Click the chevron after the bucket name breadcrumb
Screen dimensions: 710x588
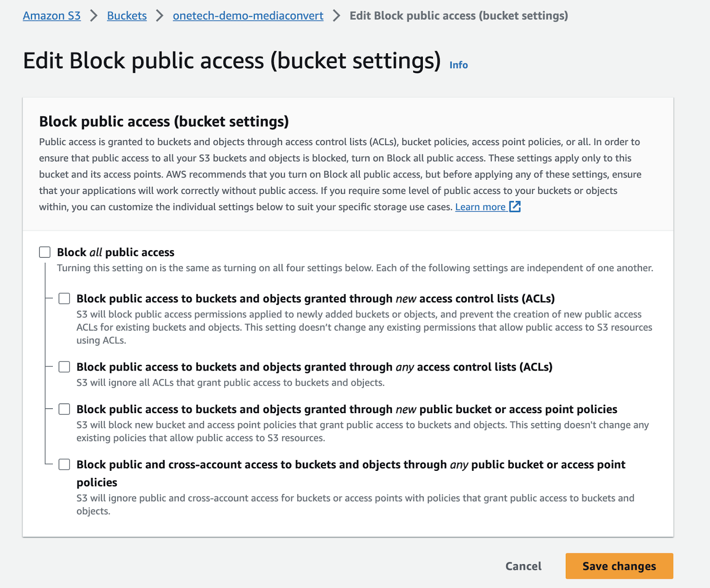pos(336,16)
